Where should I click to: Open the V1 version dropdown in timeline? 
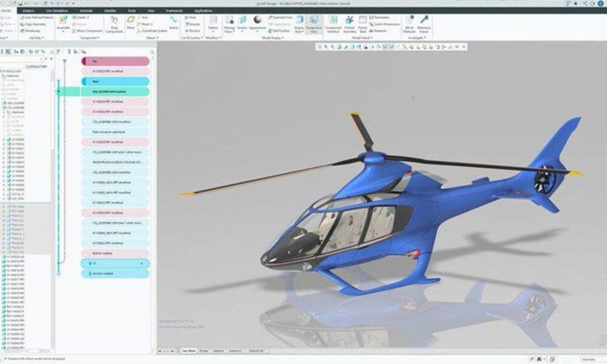point(141,264)
